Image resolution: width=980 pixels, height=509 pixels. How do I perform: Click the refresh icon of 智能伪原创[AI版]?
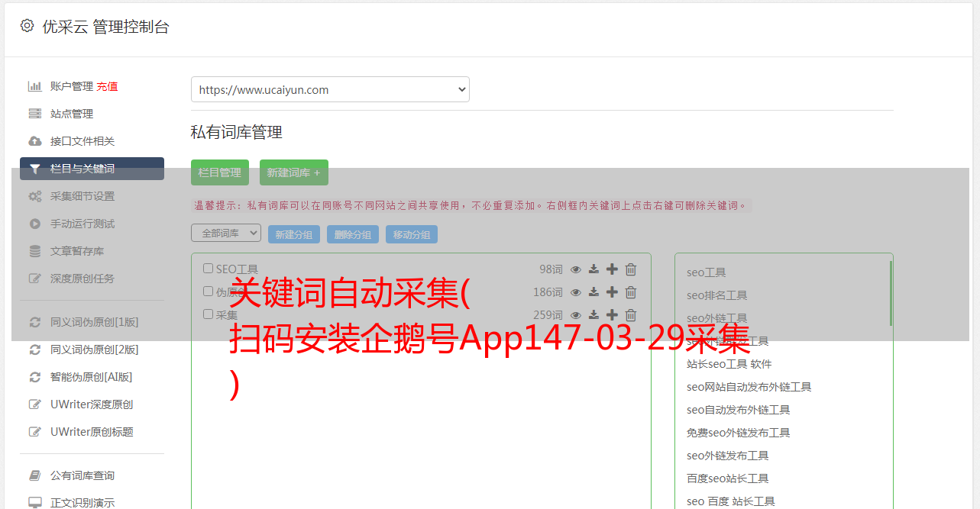[x=34, y=377]
